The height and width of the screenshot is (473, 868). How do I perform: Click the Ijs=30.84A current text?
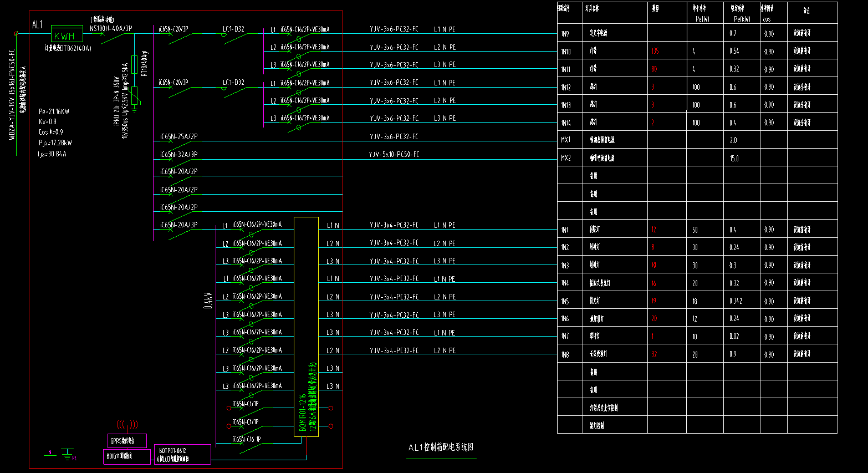pos(52,154)
